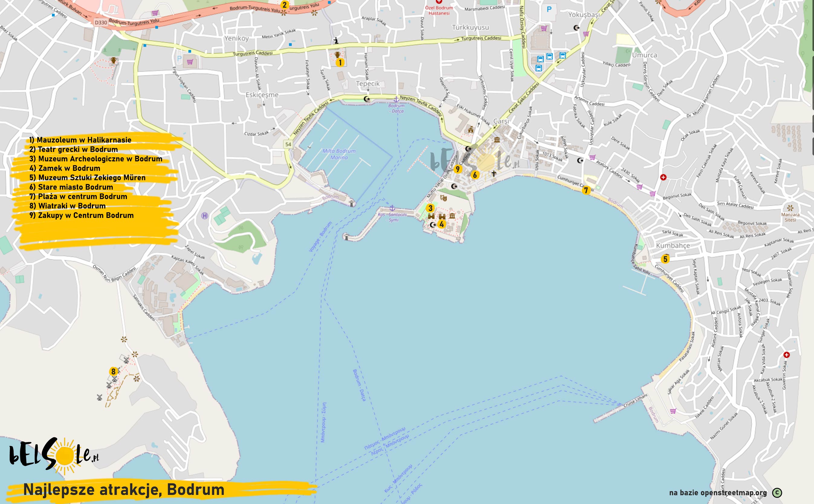Click yellow marker number 5 in Kumbahçe
Viewport: 814px width, 504px height.
click(665, 259)
